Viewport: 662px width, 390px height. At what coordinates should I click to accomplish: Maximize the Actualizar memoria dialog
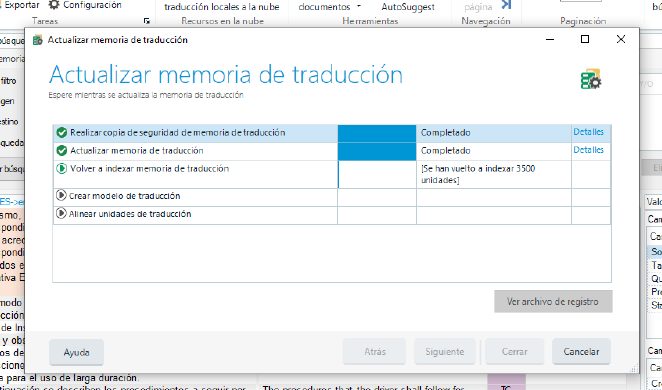pyautogui.click(x=585, y=39)
